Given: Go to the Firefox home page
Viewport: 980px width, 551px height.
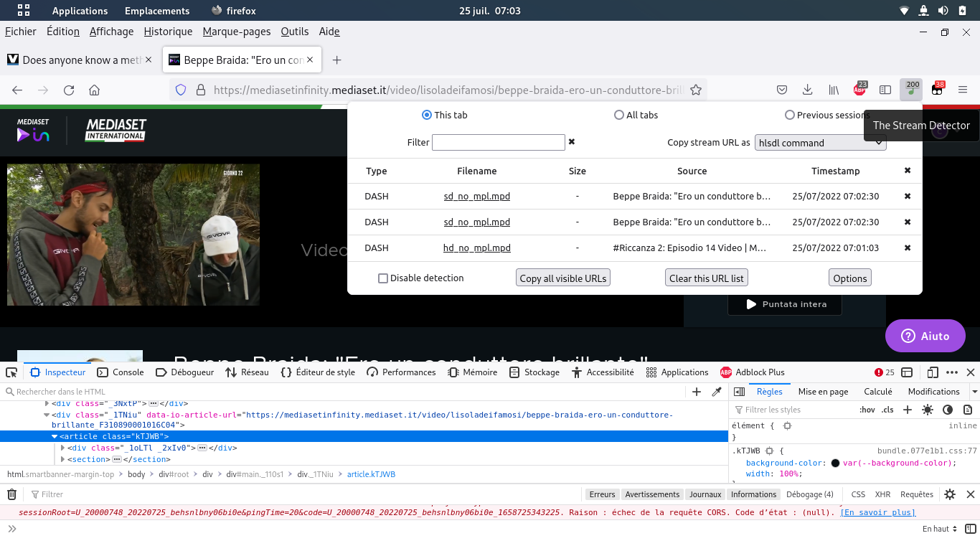Looking at the screenshot, I should click(94, 90).
